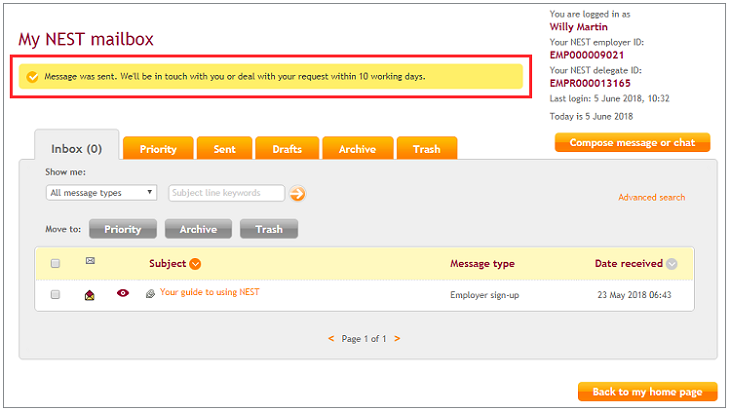Click the red eye icon in message row
This screenshot has height=412, width=730.
pos(123,293)
